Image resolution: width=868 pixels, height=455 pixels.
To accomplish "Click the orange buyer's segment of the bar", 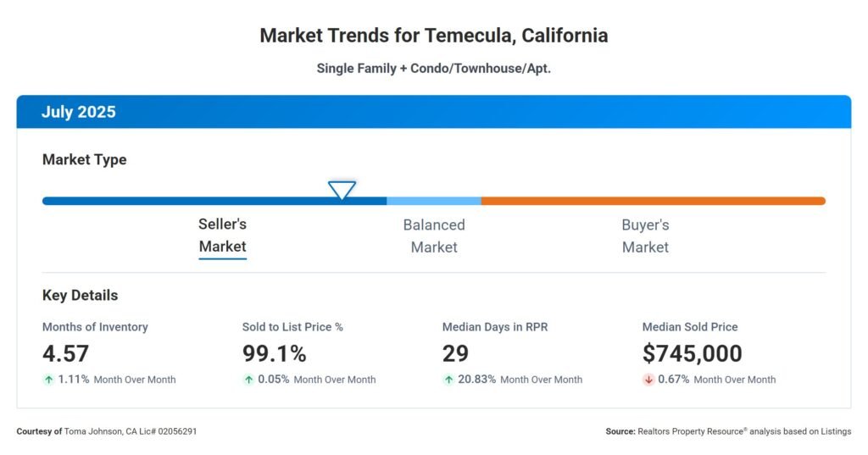I will [x=653, y=201].
